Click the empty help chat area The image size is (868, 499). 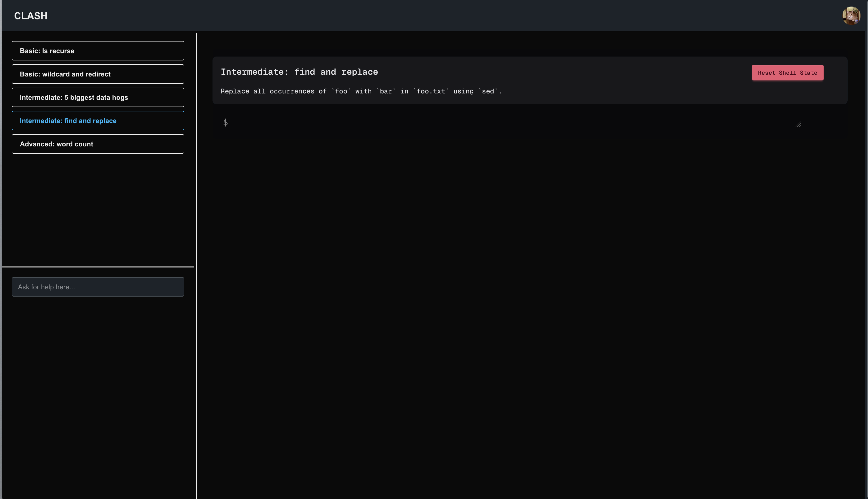tap(98, 394)
